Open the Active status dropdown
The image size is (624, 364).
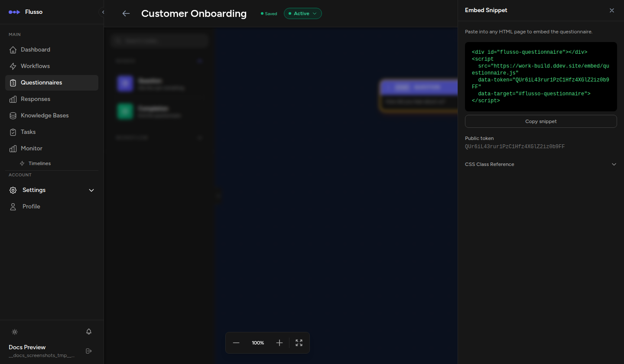click(303, 13)
